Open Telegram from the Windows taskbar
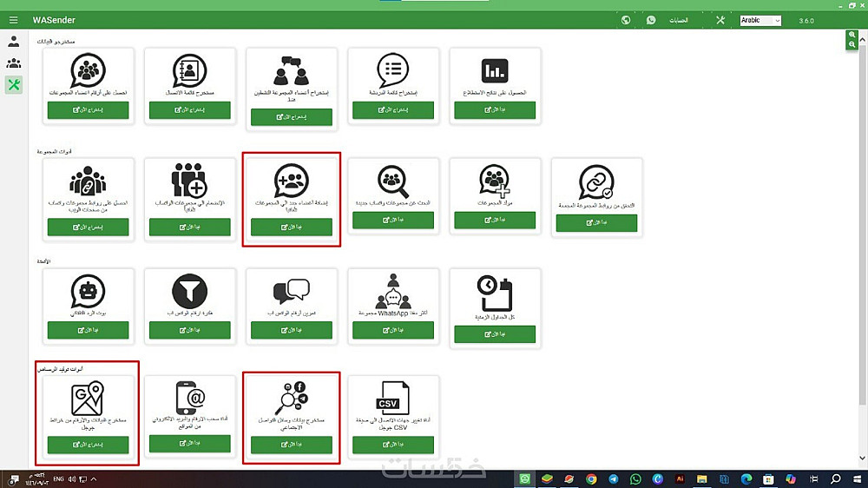 (x=614, y=478)
